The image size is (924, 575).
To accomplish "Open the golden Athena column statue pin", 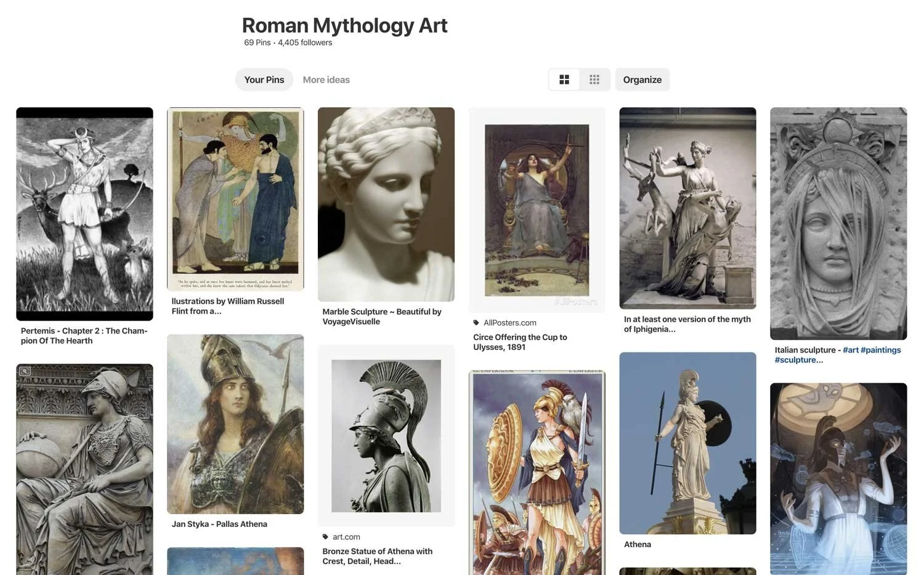I will pos(687,443).
